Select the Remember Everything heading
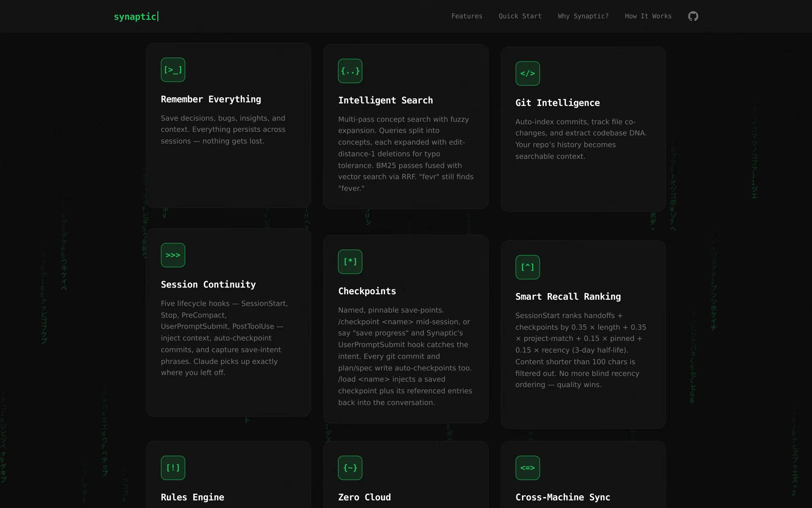 211,99
